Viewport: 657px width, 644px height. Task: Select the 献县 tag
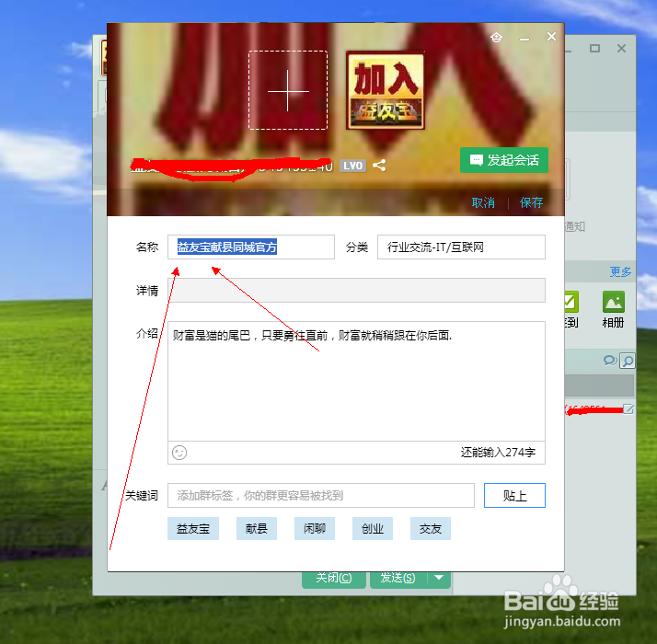[x=257, y=529]
